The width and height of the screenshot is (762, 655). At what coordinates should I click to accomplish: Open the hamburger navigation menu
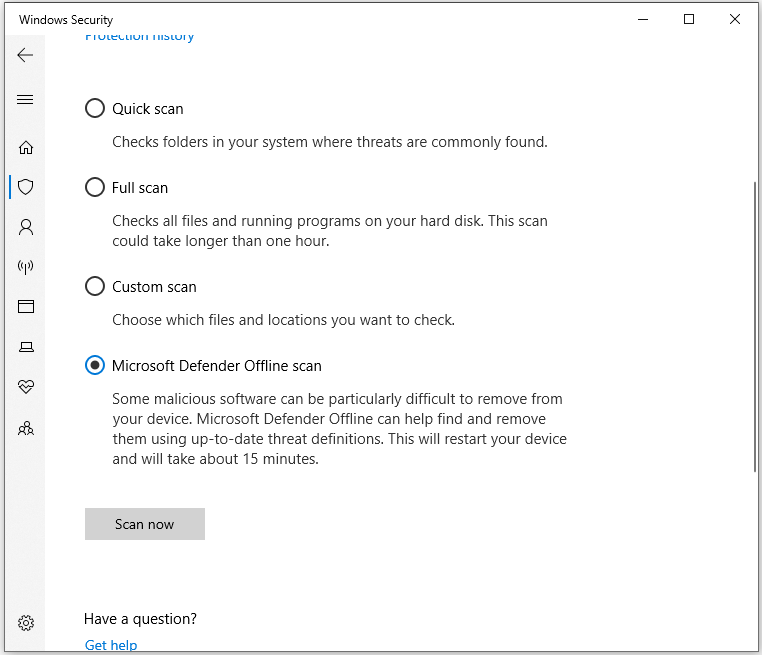click(x=25, y=100)
